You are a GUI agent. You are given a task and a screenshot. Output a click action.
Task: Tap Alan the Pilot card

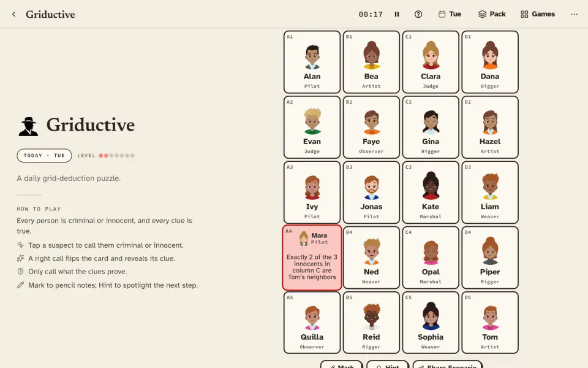(x=312, y=62)
